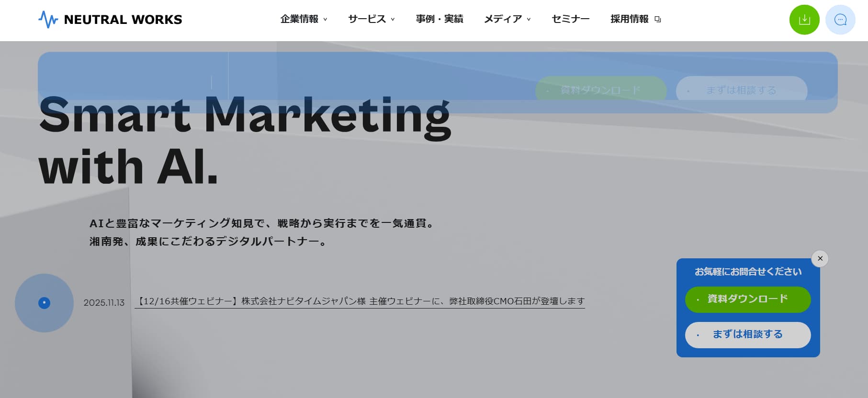Expand the メディア dropdown chevron
This screenshot has height=398, width=868.
[529, 20]
